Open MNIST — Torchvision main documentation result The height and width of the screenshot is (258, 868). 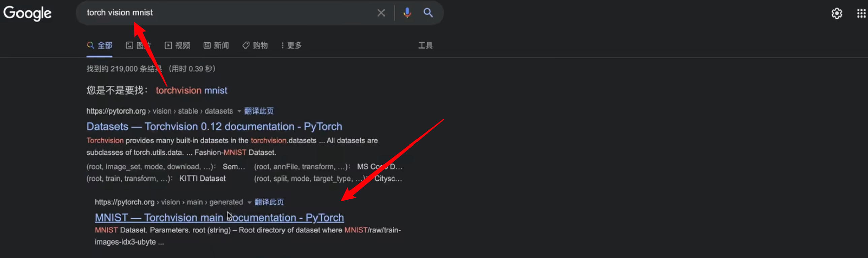click(x=220, y=218)
